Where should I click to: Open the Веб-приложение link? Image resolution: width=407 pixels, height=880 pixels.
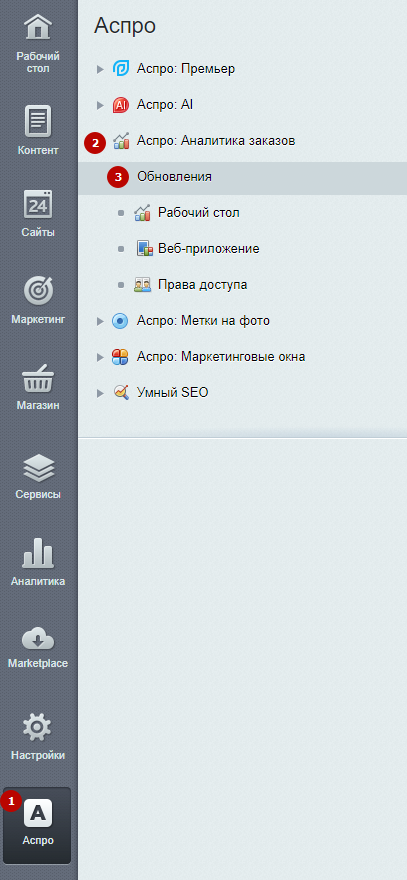pos(208,249)
